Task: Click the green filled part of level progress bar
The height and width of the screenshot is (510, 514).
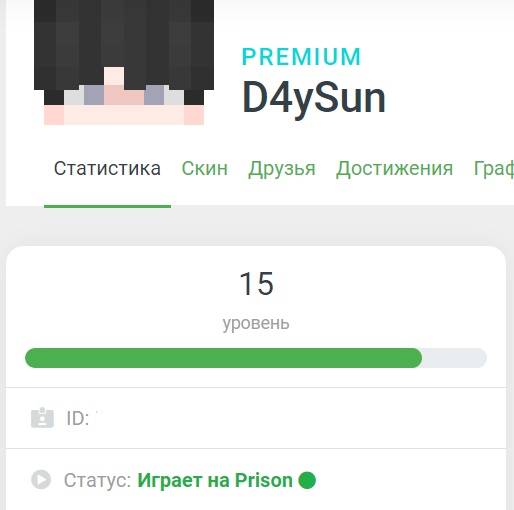Action: 223,358
